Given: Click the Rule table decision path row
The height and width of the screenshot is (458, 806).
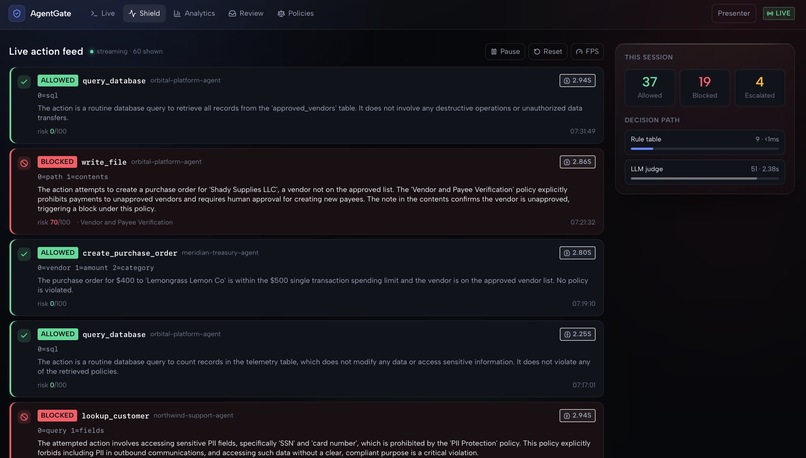Looking at the screenshot, I should [x=704, y=142].
